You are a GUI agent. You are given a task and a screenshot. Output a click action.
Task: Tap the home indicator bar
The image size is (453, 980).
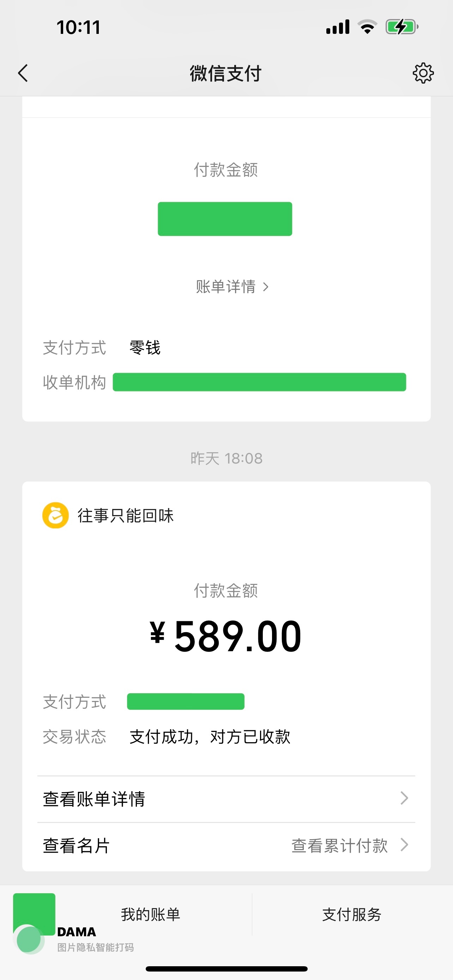[x=226, y=969]
